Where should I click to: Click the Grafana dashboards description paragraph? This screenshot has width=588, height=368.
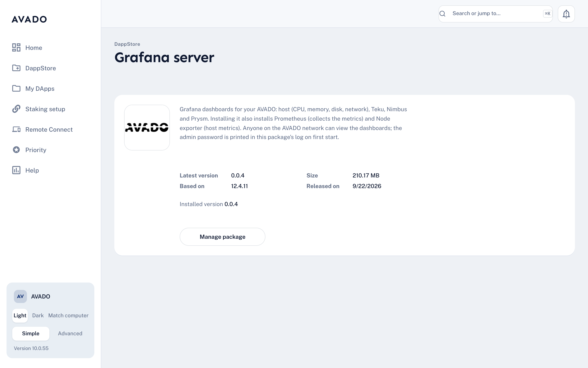point(293,123)
